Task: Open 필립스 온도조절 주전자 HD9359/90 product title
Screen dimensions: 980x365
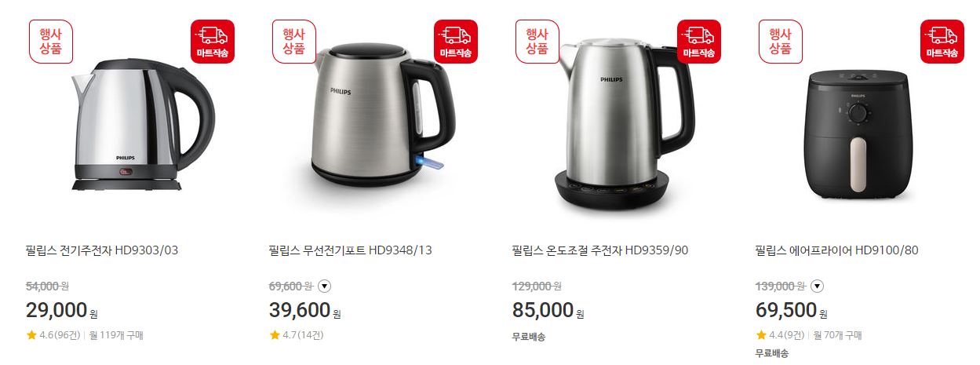Action: click(600, 250)
